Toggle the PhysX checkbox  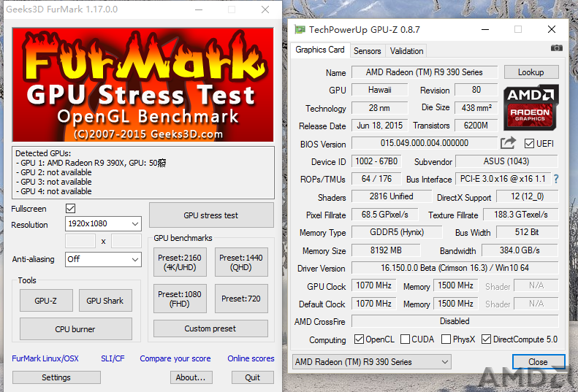click(x=446, y=339)
